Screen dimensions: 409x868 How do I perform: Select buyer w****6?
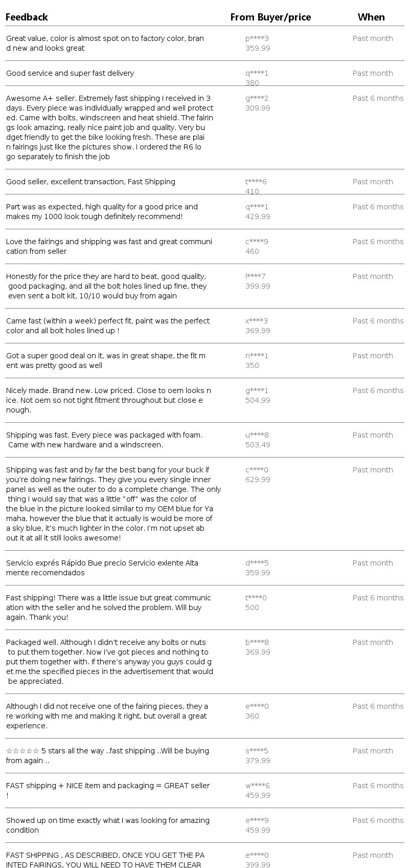(x=257, y=786)
